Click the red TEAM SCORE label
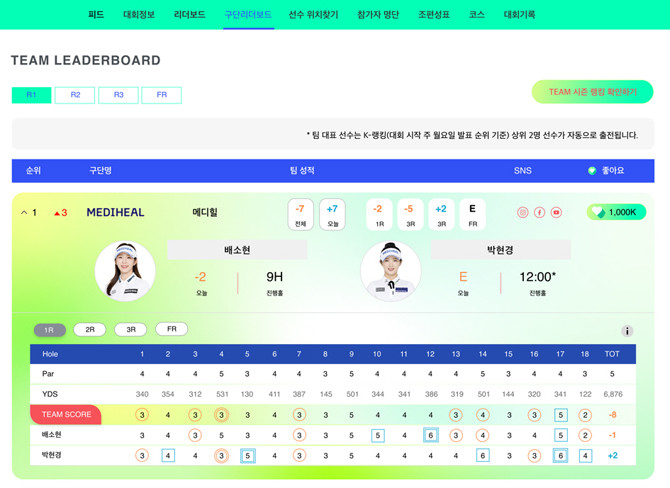 tap(65, 415)
